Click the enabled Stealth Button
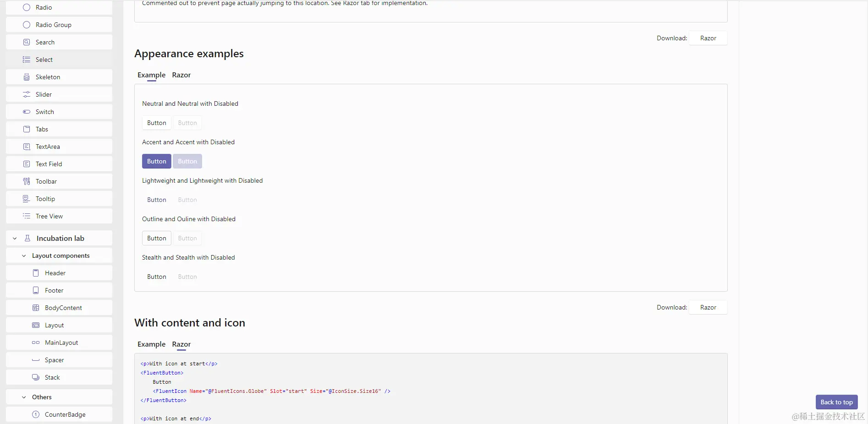The image size is (868, 424). [157, 277]
